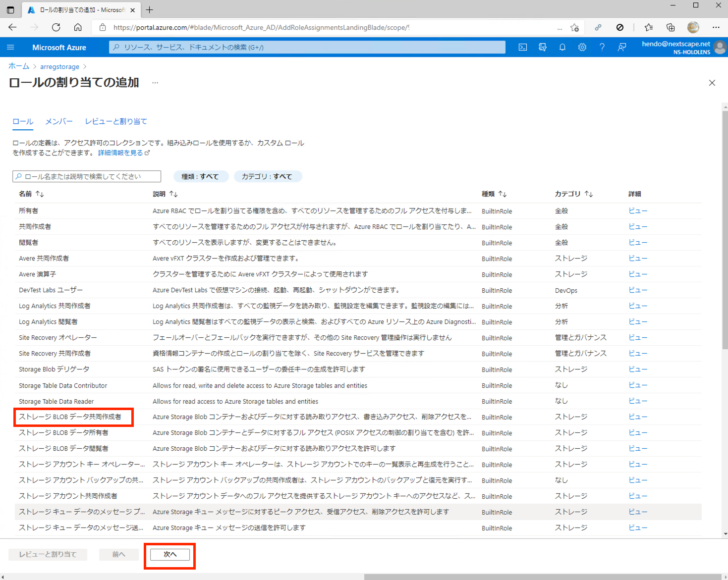Select the Contributor role row
Image resolution: width=728 pixels, height=580 pixels.
click(x=358, y=227)
